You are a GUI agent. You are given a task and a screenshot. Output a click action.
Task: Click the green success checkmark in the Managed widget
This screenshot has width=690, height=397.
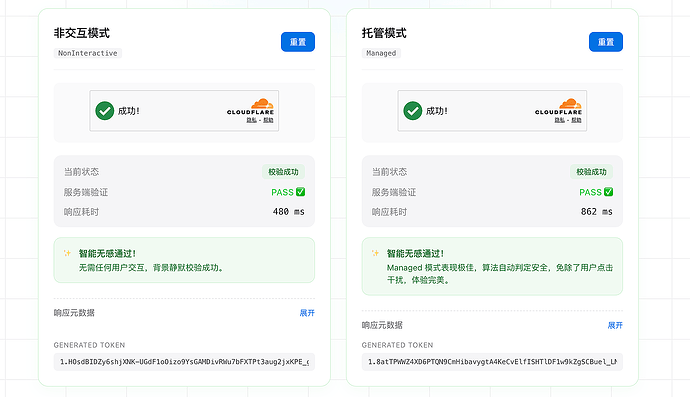point(413,111)
